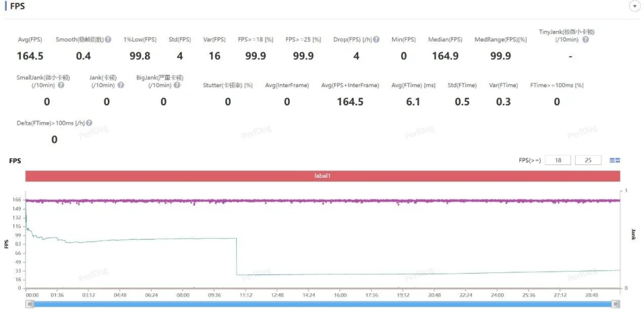
Task: Click help icon next to Smooth metric
Action: click(x=108, y=40)
